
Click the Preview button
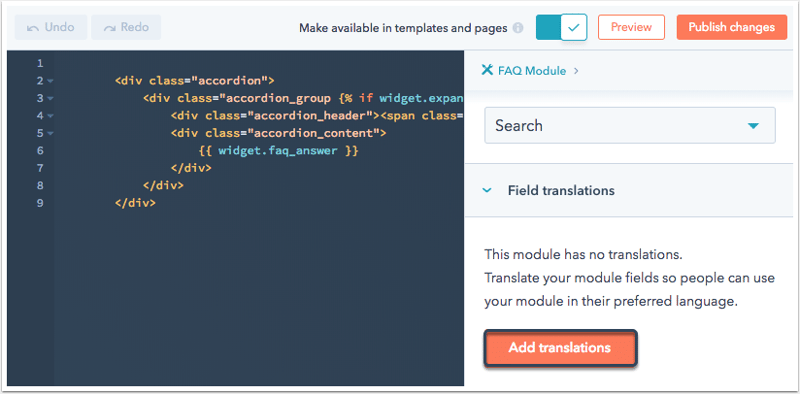631,27
